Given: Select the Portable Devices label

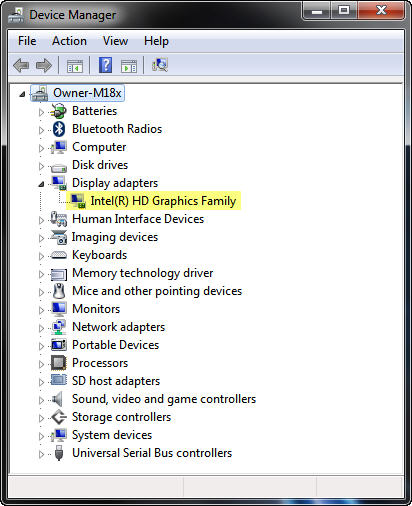Looking at the screenshot, I should 116,345.
